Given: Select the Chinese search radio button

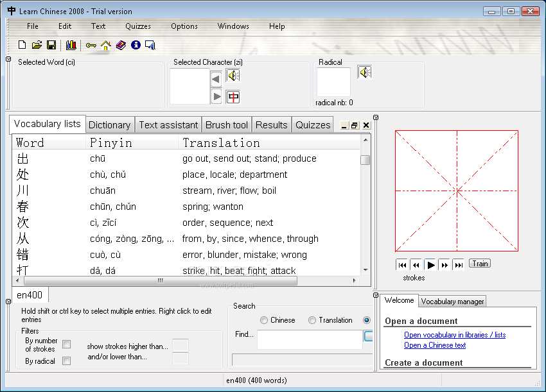Looking at the screenshot, I should pos(264,320).
